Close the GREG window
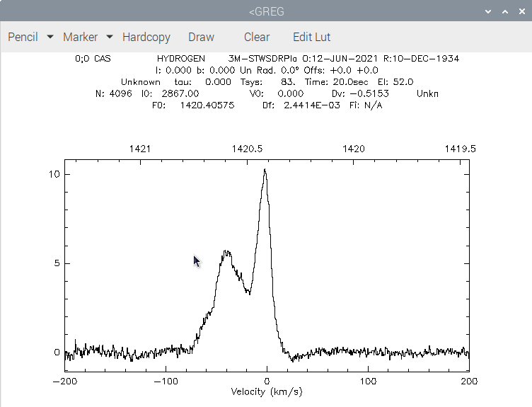 coord(522,11)
